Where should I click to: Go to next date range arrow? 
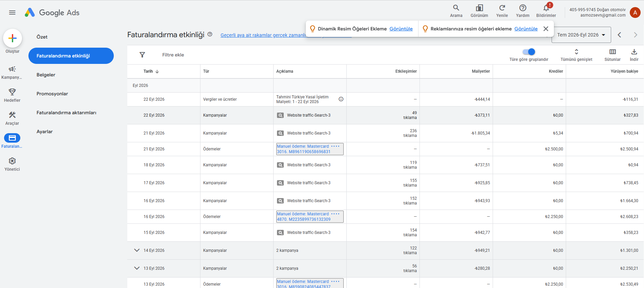coord(636,35)
